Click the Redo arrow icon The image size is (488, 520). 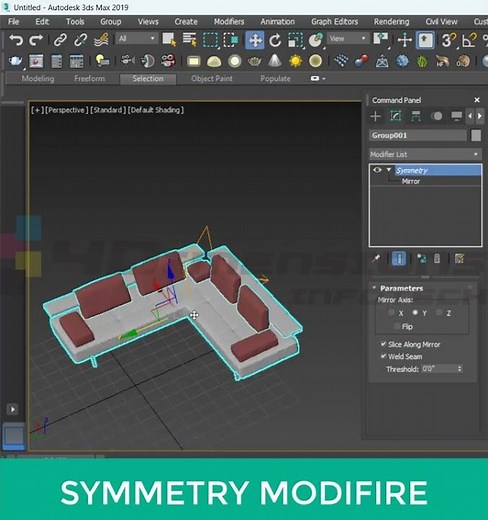[36, 40]
